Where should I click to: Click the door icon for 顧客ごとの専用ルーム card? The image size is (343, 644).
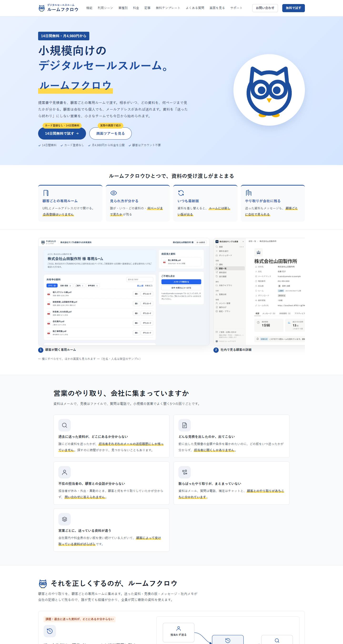click(46, 193)
